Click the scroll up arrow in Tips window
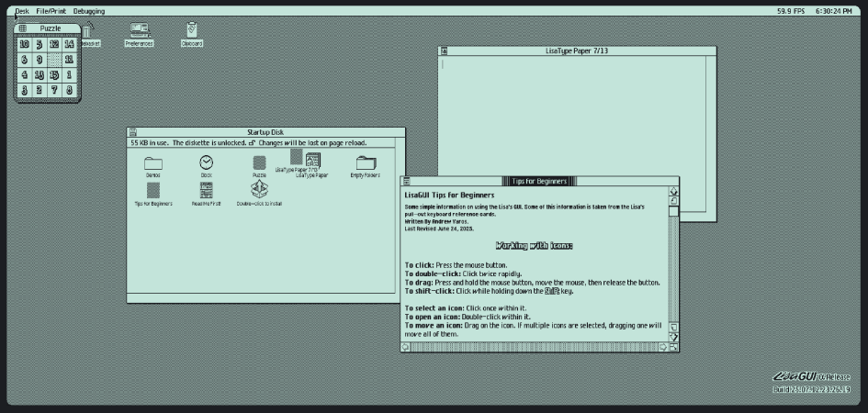This screenshot has width=868, height=413. (674, 192)
